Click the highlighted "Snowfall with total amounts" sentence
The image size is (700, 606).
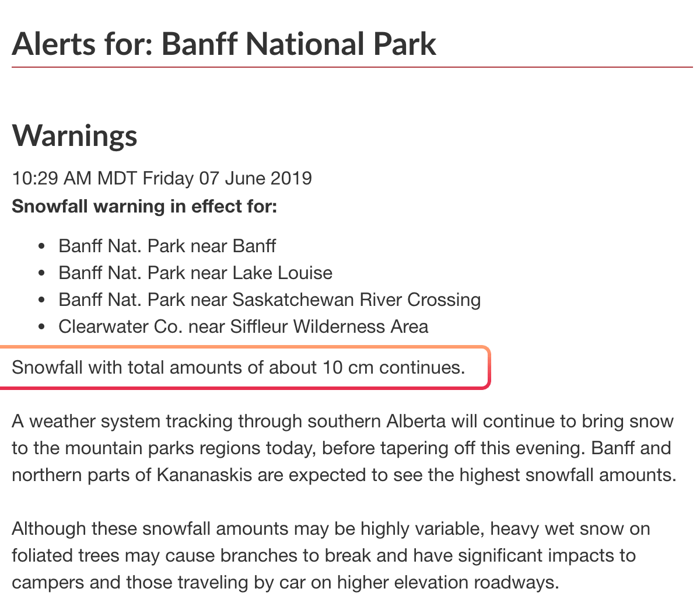click(x=239, y=367)
